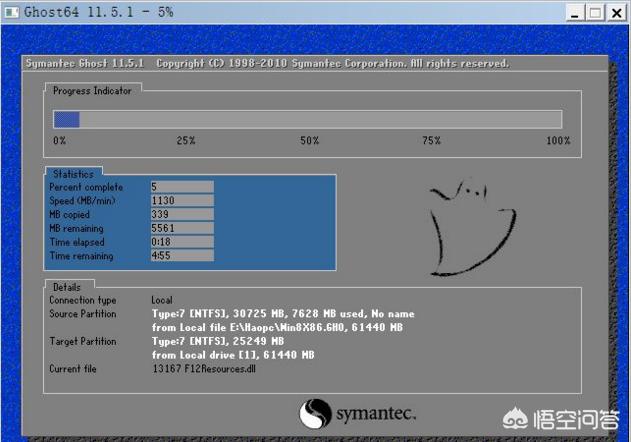
Task: Click the Time elapsed label
Action: [x=77, y=242]
